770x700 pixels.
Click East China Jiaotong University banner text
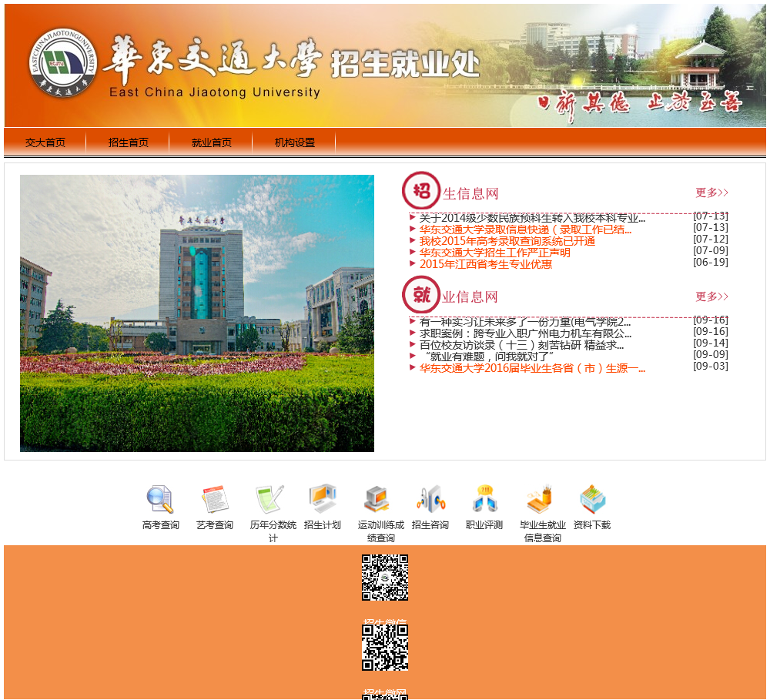[215, 92]
